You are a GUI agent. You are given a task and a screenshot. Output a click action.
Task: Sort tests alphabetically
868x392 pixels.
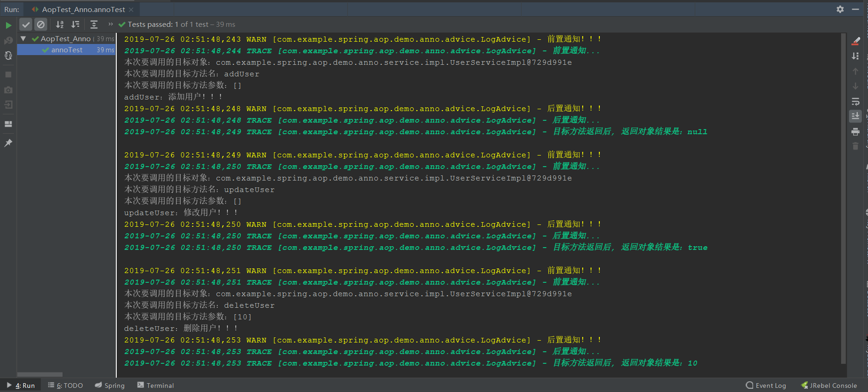[x=60, y=25]
